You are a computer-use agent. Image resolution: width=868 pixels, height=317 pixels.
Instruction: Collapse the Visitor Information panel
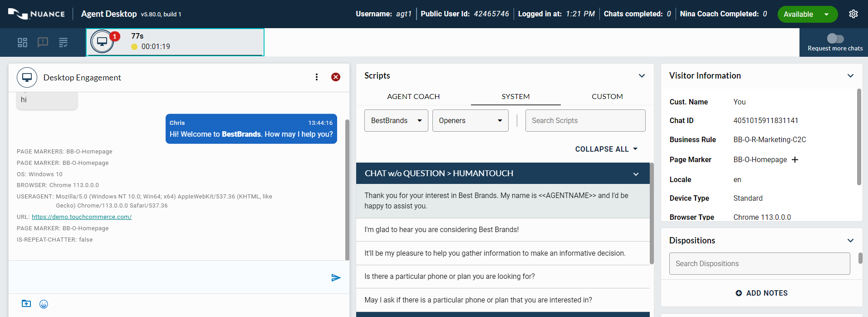pyautogui.click(x=850, y=76)
